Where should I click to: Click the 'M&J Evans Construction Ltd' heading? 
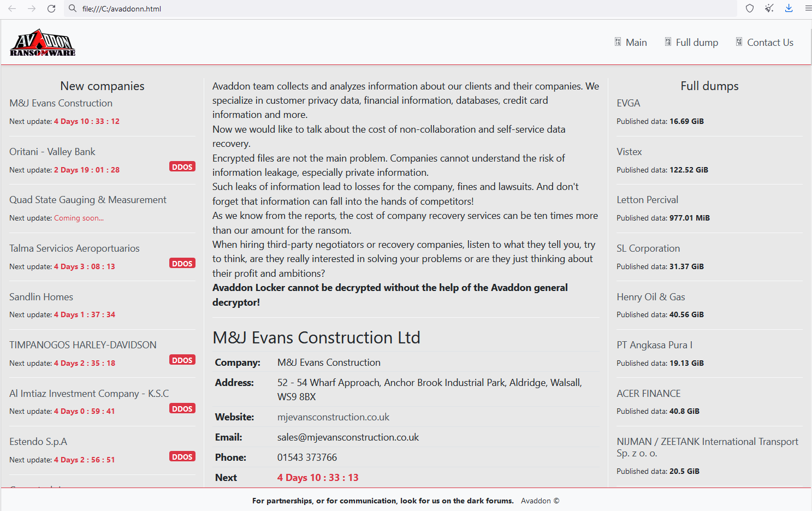point(316,338)
